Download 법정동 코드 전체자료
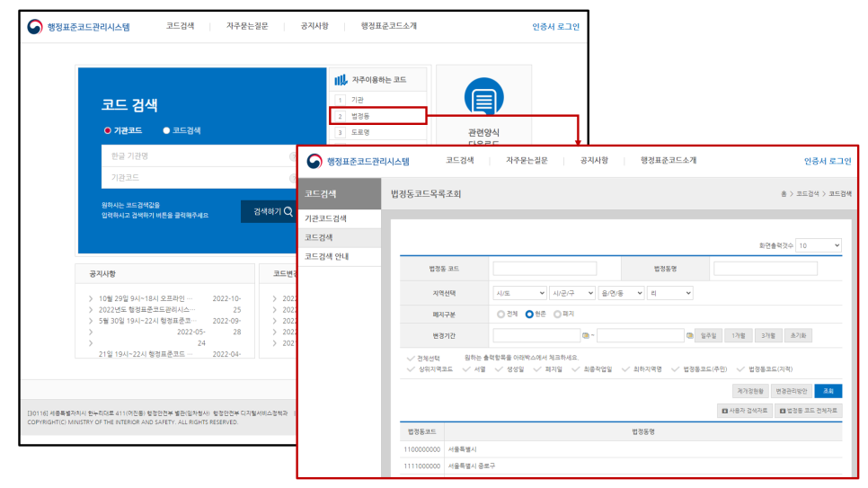 click(809, 411)
